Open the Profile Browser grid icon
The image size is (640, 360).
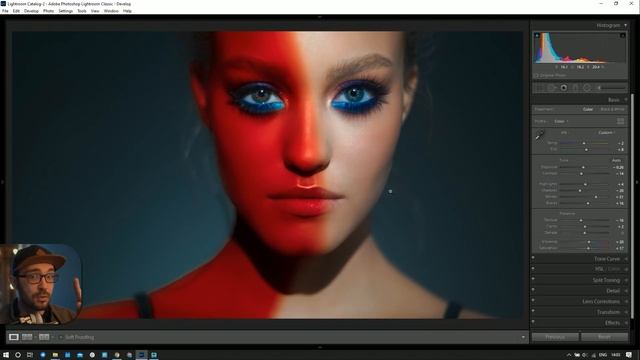coord(620,121)
